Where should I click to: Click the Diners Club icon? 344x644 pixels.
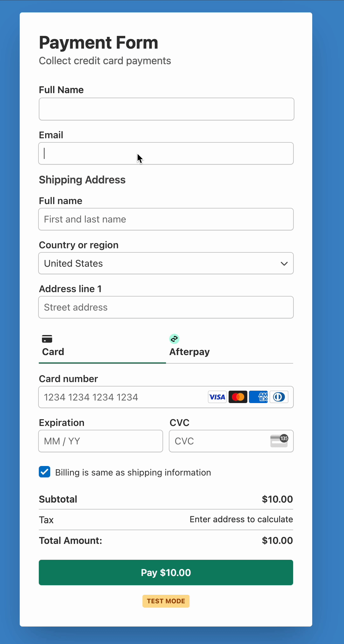(x=279, y=397)
